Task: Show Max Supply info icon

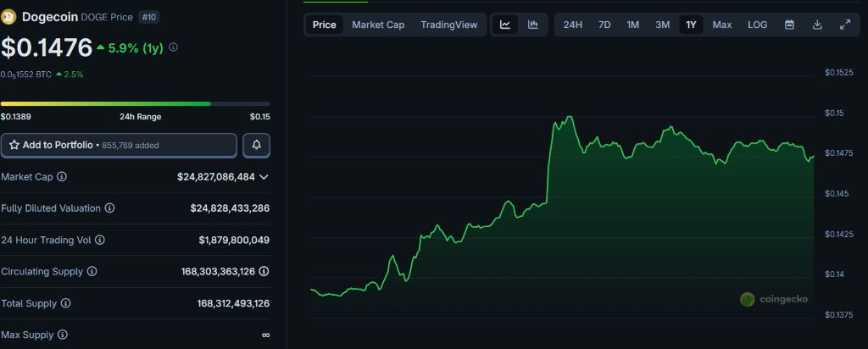Action: pyautogui.click(x=63, y=335)
